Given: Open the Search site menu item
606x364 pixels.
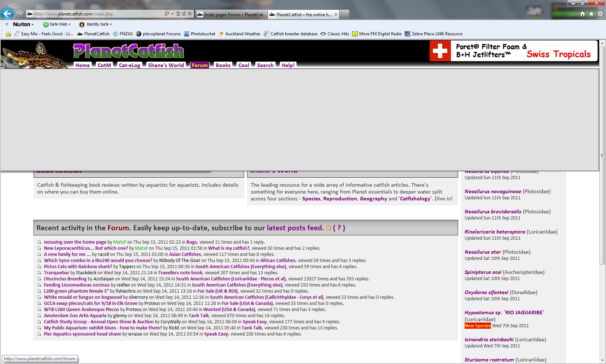Looking at the screenshot, I should (265, 65).
